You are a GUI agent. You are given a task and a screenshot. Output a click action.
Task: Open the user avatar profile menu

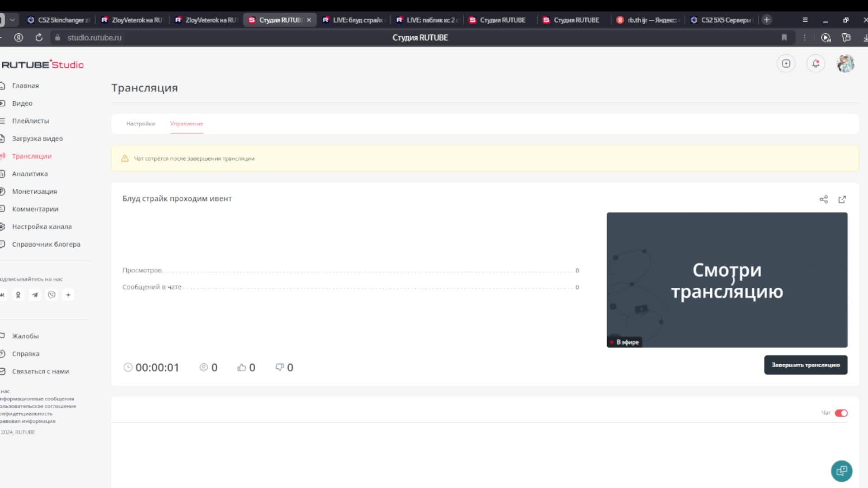tap(845, 64)
